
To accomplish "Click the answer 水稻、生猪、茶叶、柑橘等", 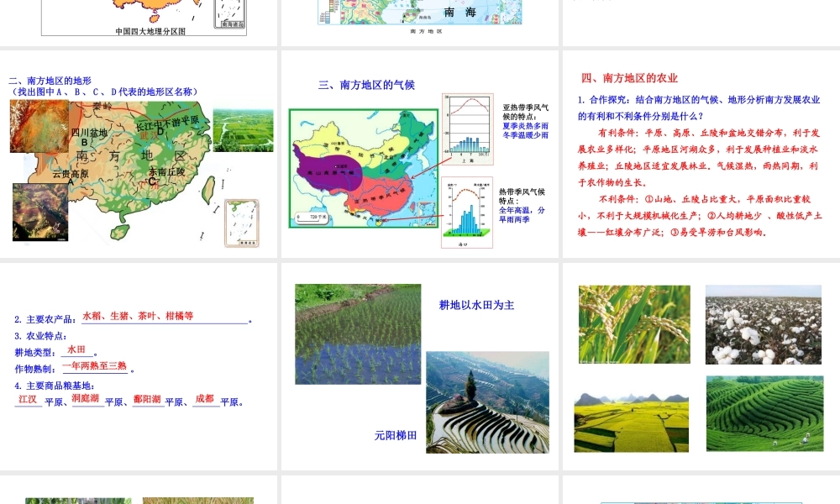I will click(138, 316).
